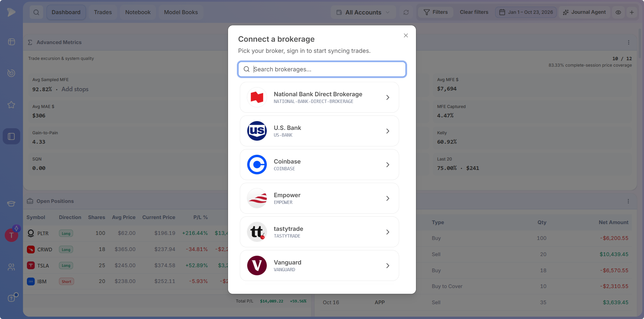Click Clear filters
Screen dimensions: 644x319
474,12
